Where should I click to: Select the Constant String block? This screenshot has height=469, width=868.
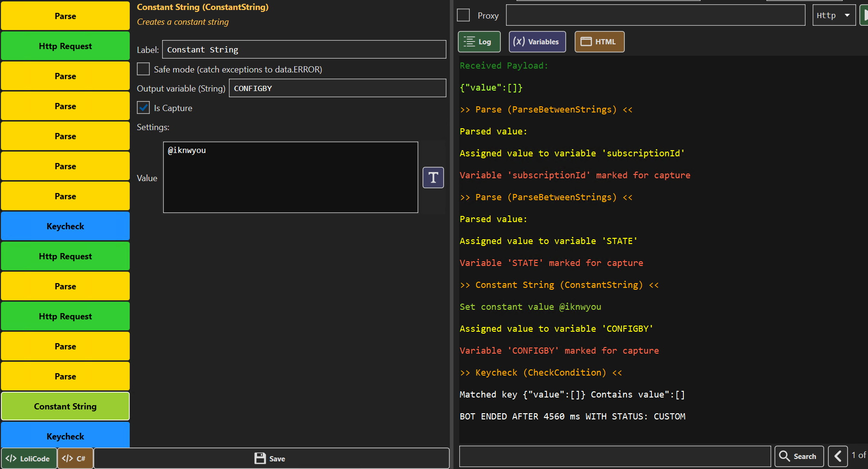[x=65, y=407]
